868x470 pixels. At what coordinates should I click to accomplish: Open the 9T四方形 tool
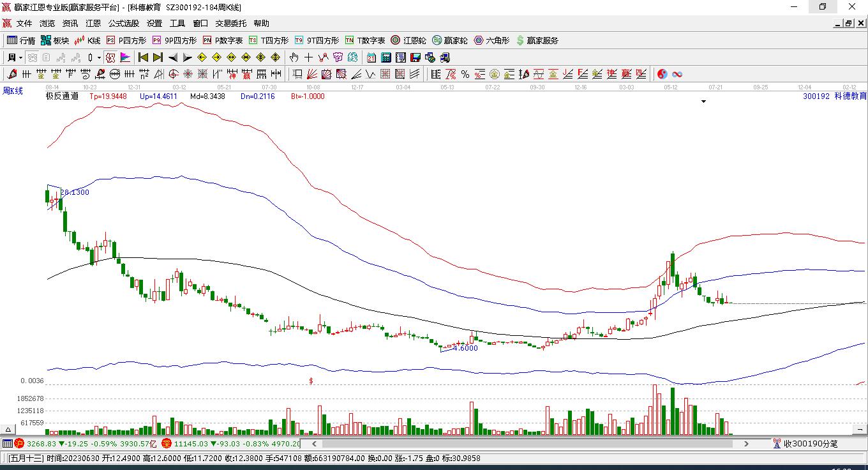[317, 40]
